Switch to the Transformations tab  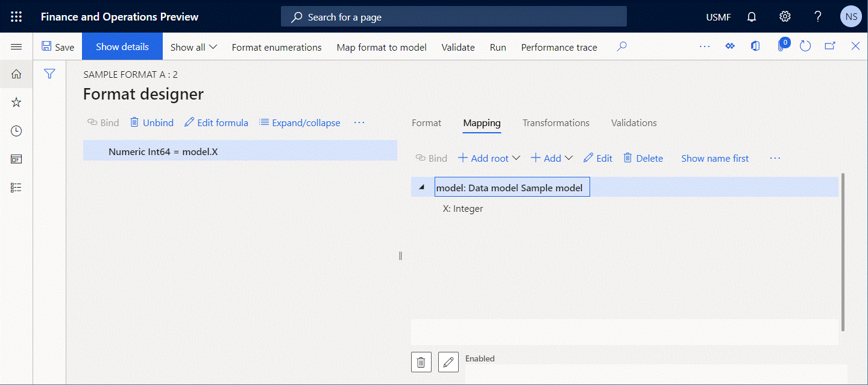click(555, 122)
